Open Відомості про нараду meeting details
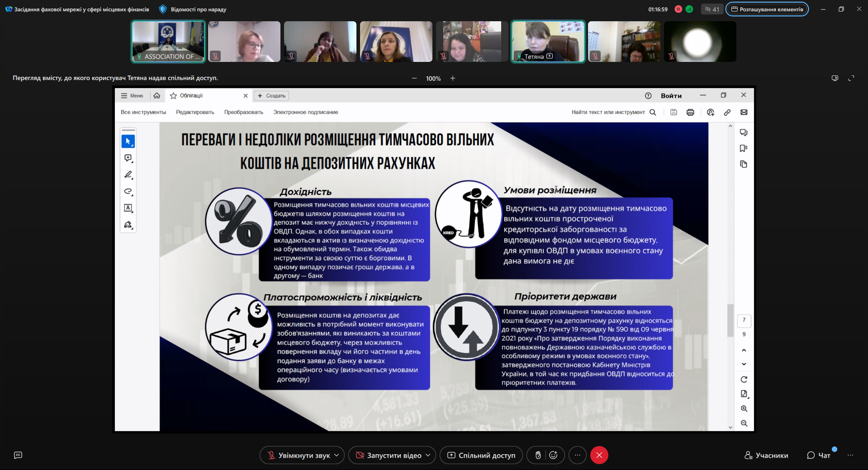868x470 pixels. coord(193,9)
